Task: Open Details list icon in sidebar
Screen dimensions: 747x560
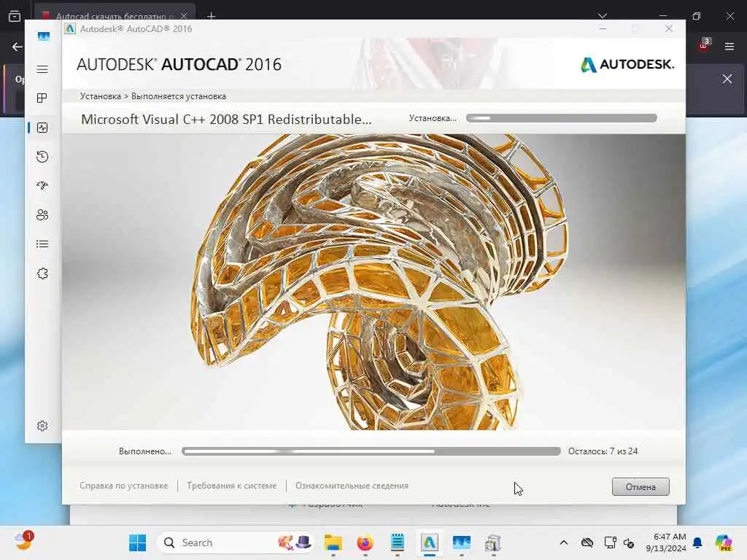Action: pyautogui.click(x=42, y=244)
